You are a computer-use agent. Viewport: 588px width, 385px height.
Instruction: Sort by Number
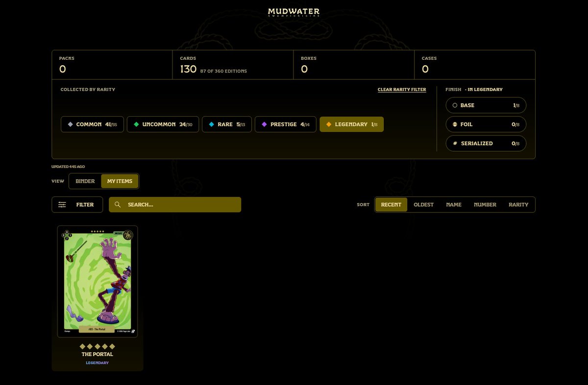click(x=485, y=205)
